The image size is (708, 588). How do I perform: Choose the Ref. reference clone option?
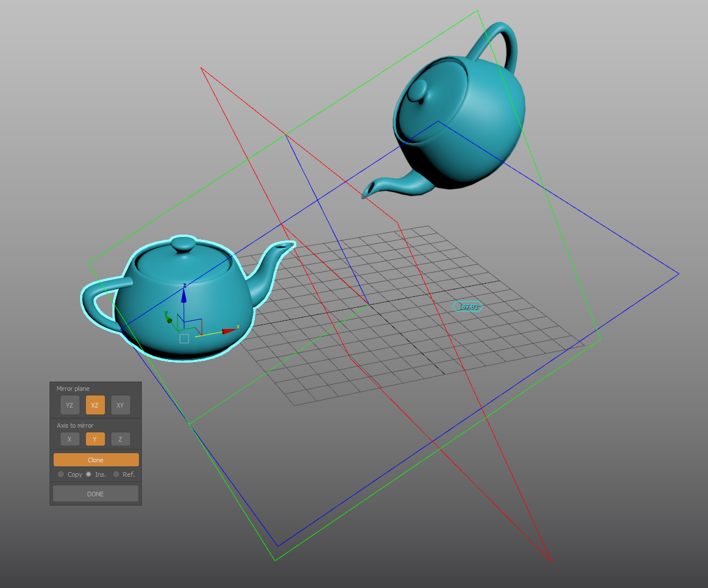point(116,474)
